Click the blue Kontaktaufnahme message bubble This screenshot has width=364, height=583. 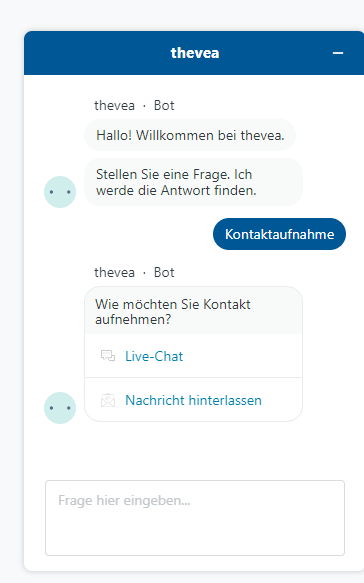pyautogui.click(x=279, y=234)
